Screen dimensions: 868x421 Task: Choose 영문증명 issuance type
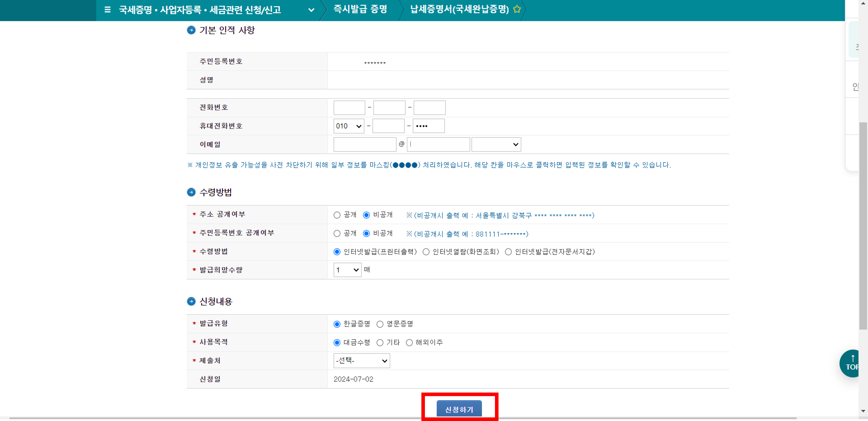tap(380, 324)
